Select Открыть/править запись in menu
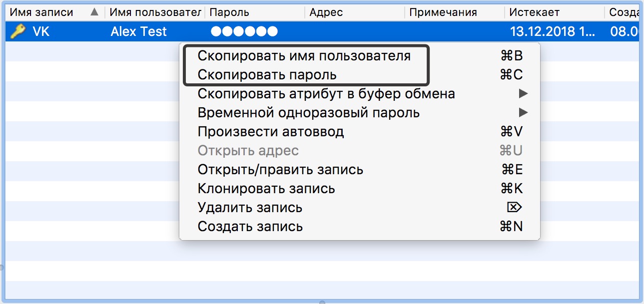This screenshot has height=304, width=644. coord(280,170)
